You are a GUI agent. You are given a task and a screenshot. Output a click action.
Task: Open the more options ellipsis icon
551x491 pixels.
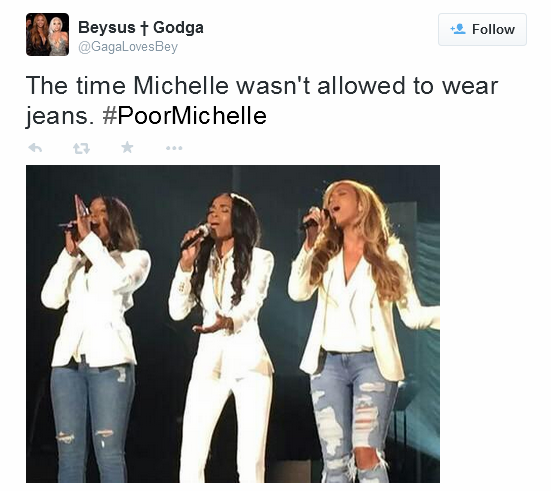click(x=174, y=148)
